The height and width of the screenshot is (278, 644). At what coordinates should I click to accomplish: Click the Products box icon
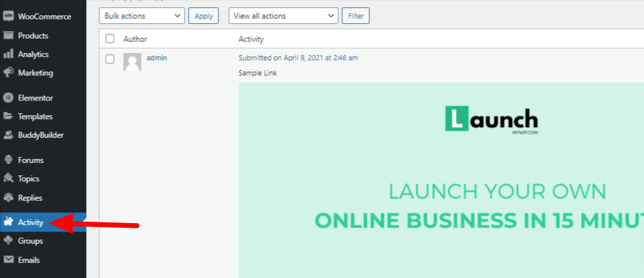(x=8, y=35)
